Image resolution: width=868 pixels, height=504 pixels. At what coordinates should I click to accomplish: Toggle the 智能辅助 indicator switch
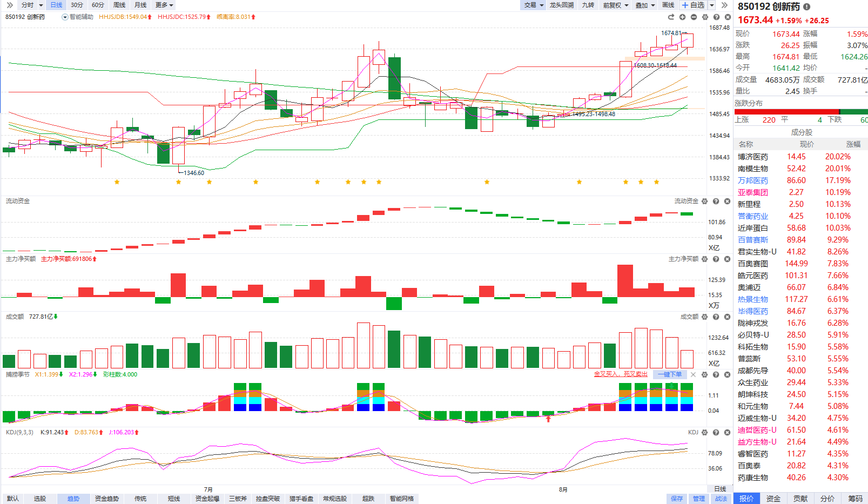(65, 17)
